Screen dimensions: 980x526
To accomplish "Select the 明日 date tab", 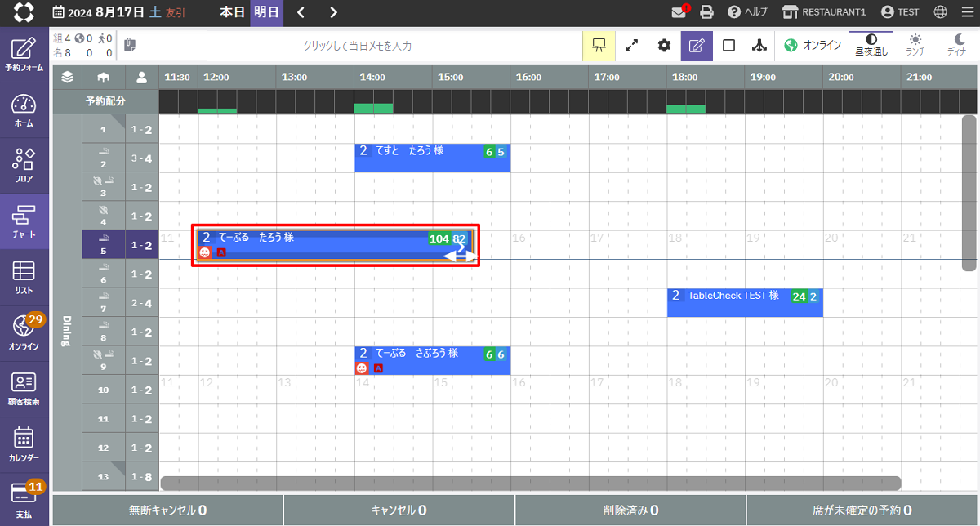I will pos(266,12).
